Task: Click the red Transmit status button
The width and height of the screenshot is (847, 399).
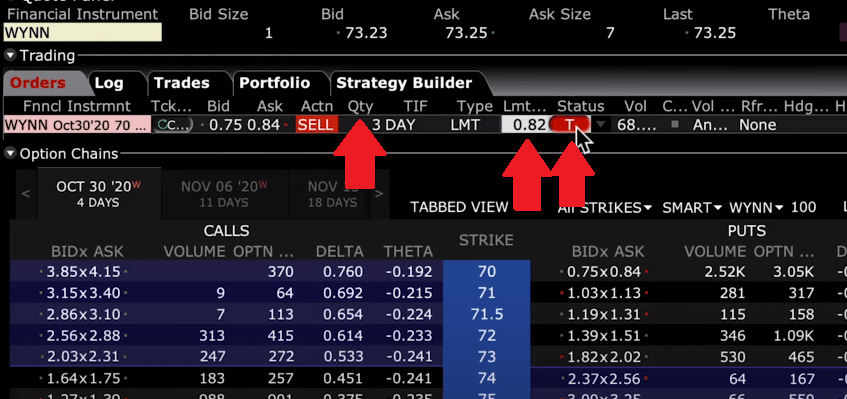Action: [569, 125]
